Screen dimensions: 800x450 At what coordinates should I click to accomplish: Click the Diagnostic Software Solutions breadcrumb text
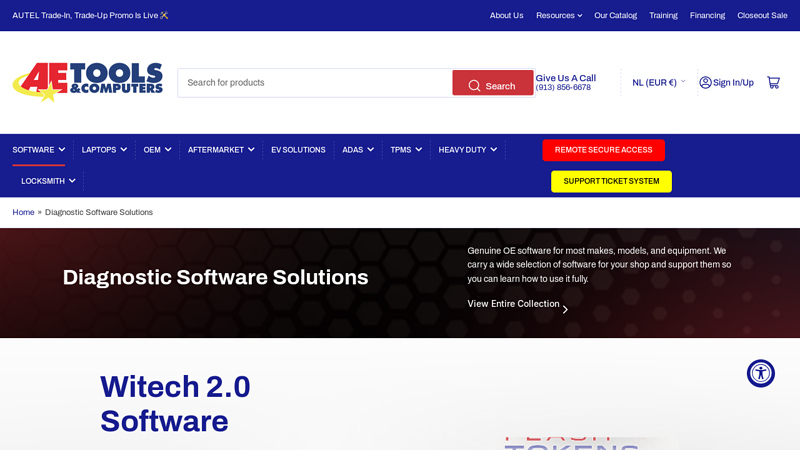point(98,212)
